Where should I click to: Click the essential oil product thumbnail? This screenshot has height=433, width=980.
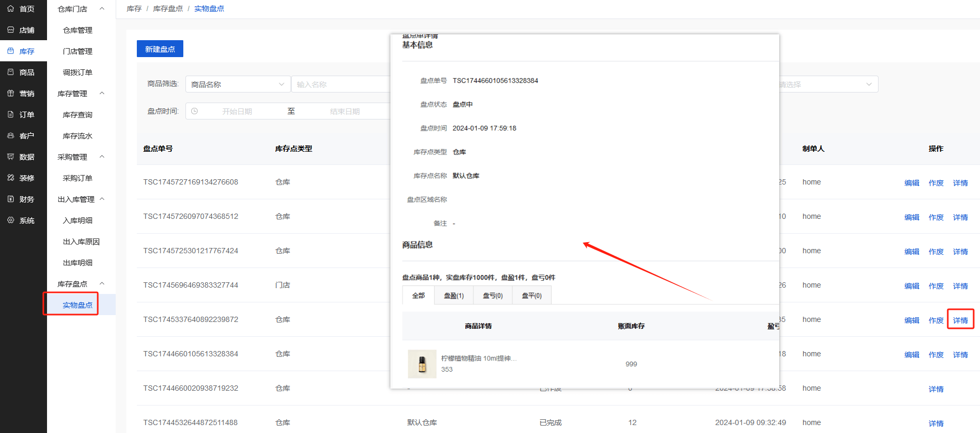pyautogui.click(x=422, y=364)
